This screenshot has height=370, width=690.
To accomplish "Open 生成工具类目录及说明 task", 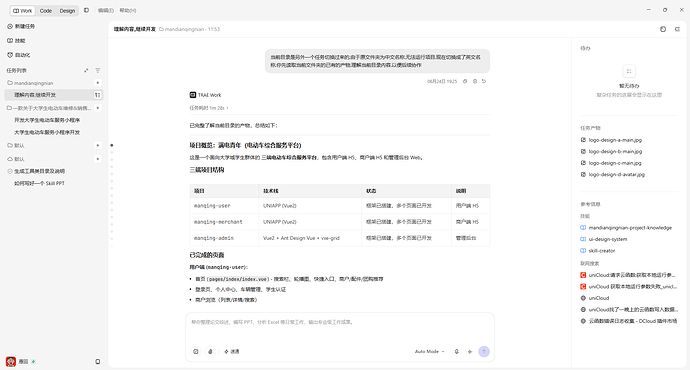I will pos(39,171).
